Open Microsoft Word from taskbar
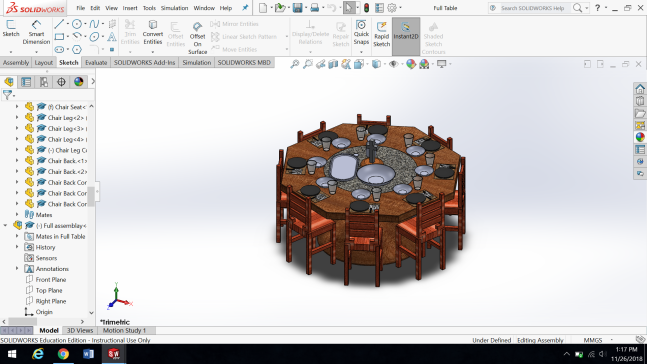The width and height of the screenshot is (647, 364). [88, 354]
